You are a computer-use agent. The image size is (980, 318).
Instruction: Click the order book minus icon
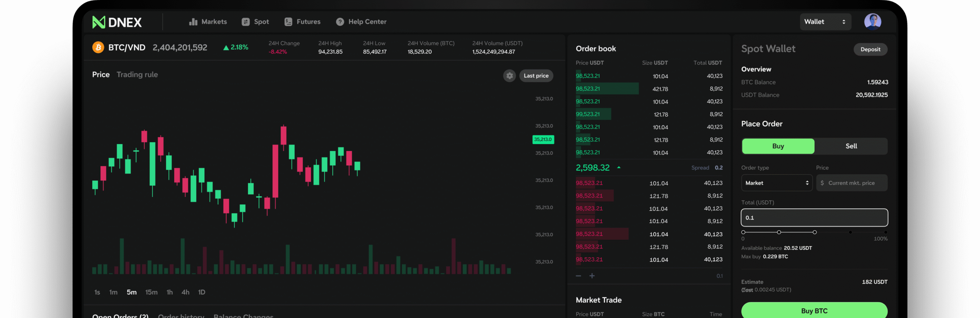point(578,276)
